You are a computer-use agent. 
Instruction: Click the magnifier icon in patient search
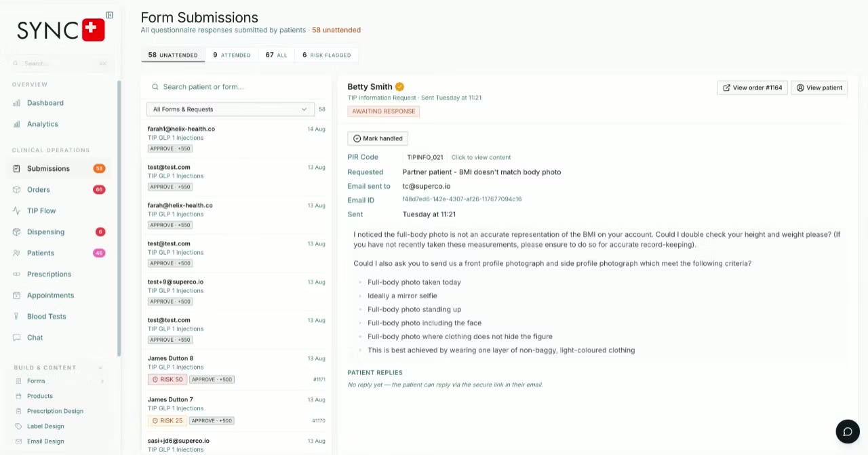pos(155,87)
